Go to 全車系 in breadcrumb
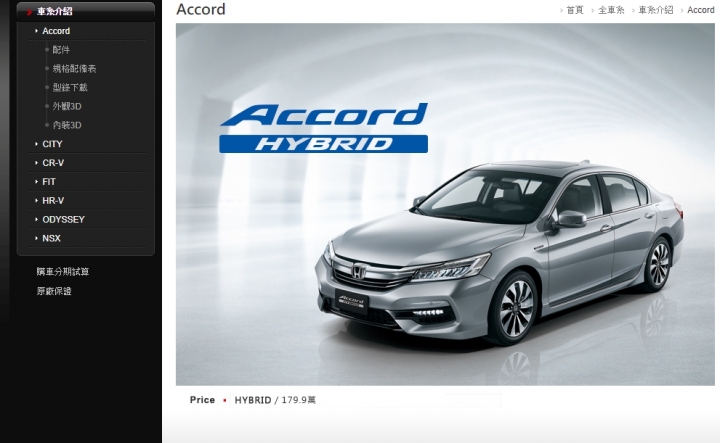This screenshot has height=443, width=720. [x=611, y=10]
